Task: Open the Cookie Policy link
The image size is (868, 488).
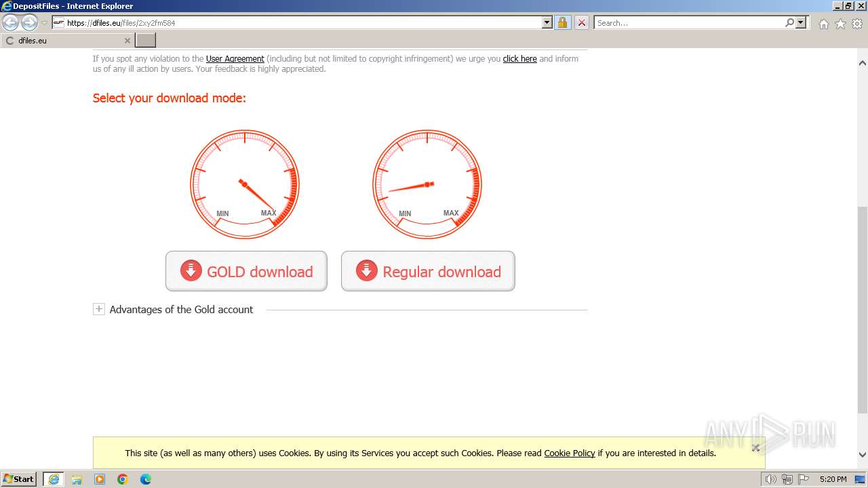Action: pyautogui.click(x=569, y=453)
